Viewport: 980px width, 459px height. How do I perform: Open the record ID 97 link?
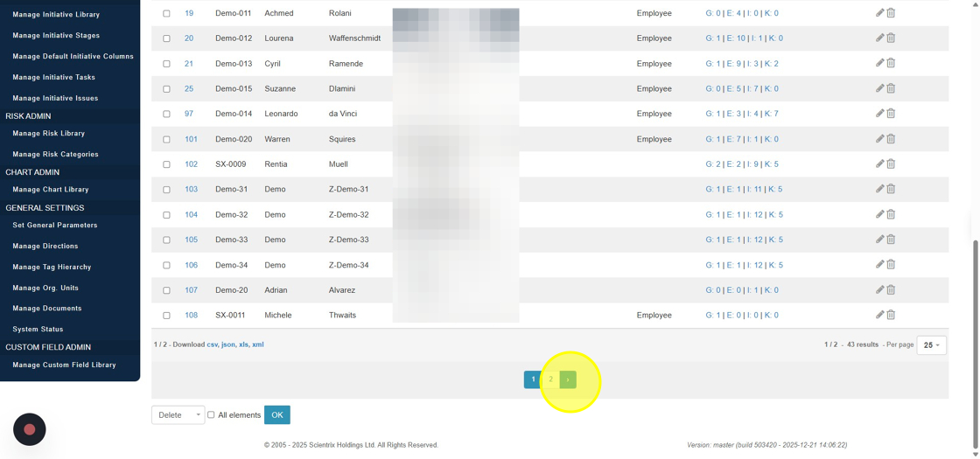coord(189,114)
